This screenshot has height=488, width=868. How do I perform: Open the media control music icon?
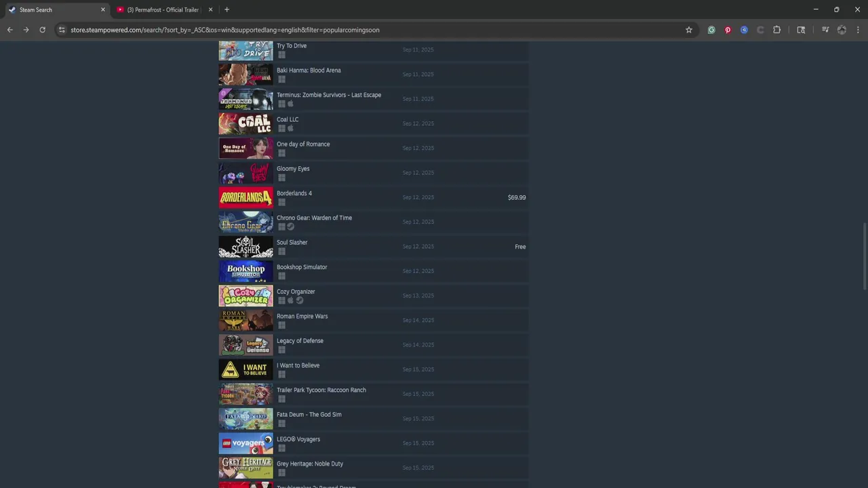(825, 30)
